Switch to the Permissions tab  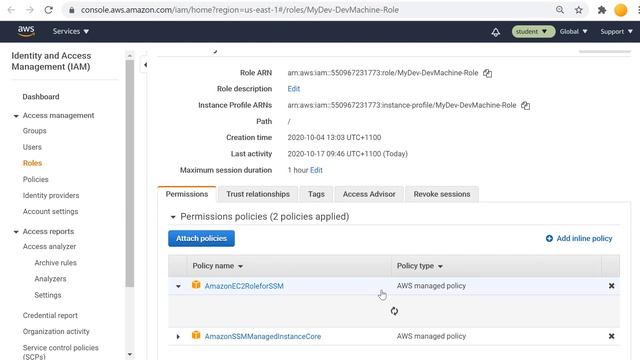pos(187,194)
